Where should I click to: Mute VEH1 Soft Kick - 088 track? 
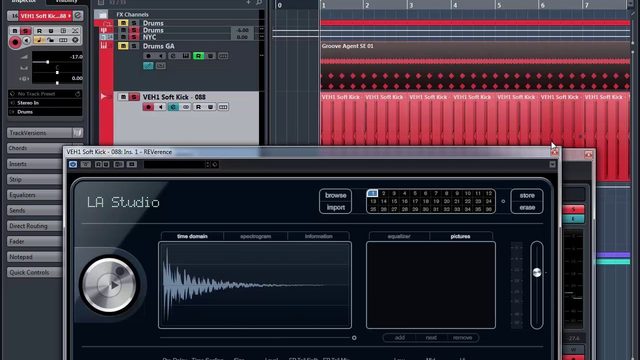[123, 97]
